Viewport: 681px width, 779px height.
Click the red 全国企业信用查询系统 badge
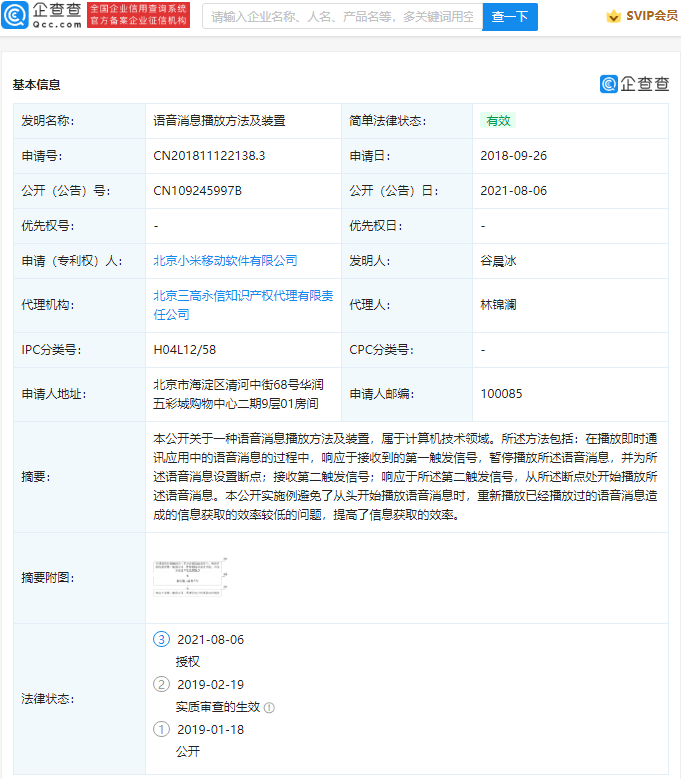pos(139,15)
